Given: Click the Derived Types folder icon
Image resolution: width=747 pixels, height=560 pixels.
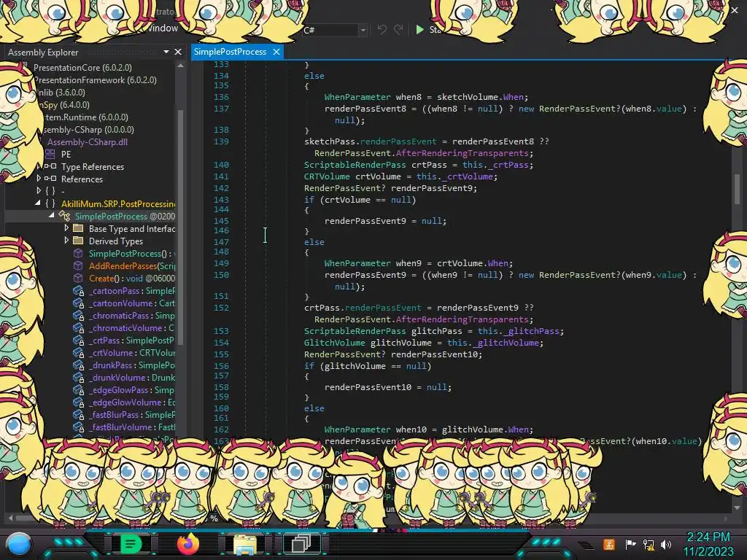Looking at the screenshot, I should point(78,241).
